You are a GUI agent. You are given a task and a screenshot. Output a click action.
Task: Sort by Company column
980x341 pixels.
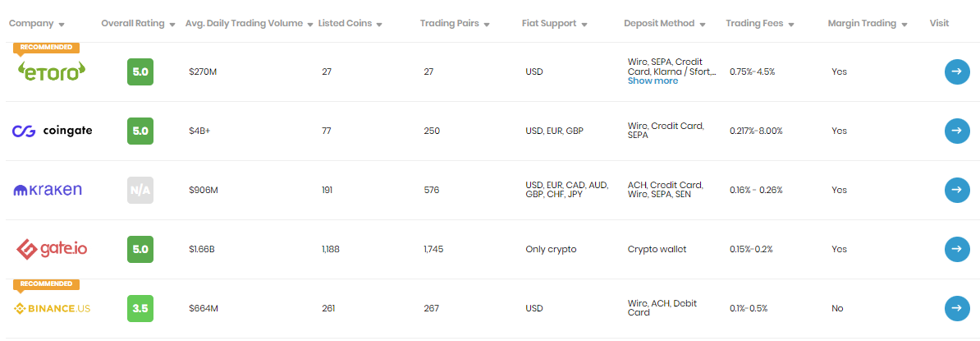(37, 24)
